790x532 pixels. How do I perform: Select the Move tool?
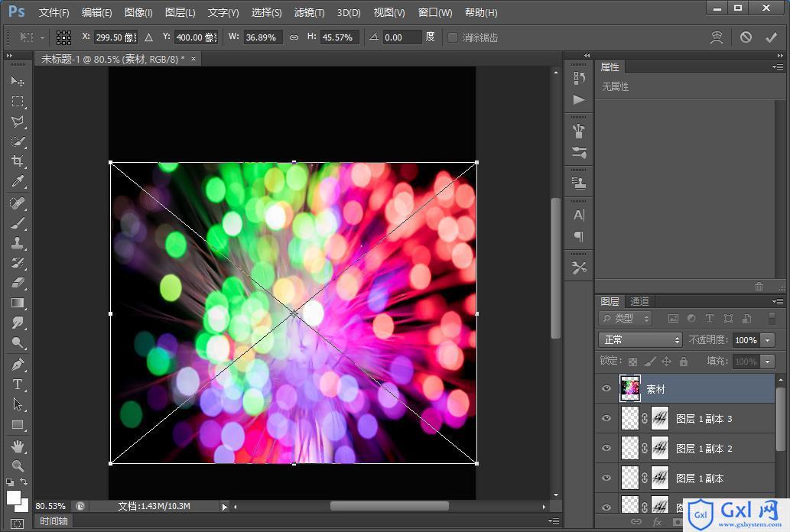coord(18,81)
